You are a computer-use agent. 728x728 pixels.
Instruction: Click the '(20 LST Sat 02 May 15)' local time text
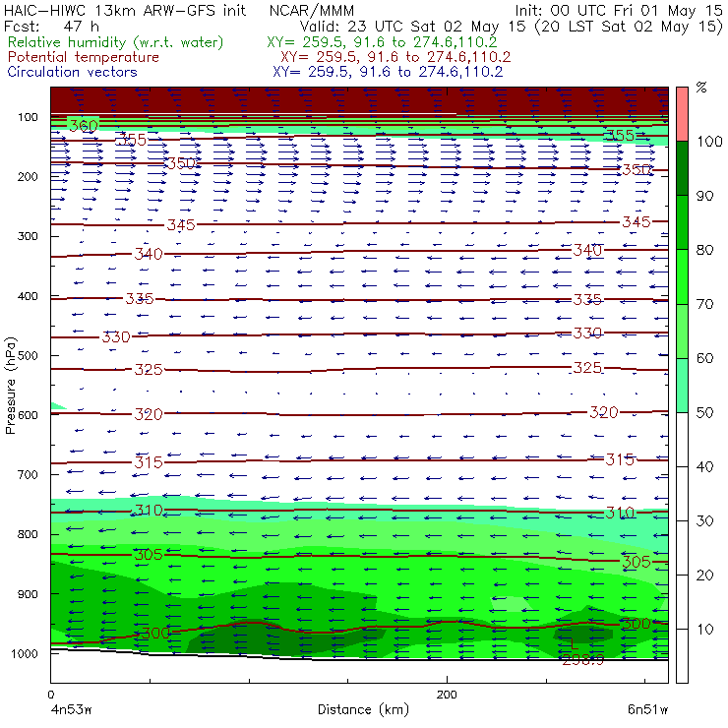pyautogui.click(x=629, y=27)
